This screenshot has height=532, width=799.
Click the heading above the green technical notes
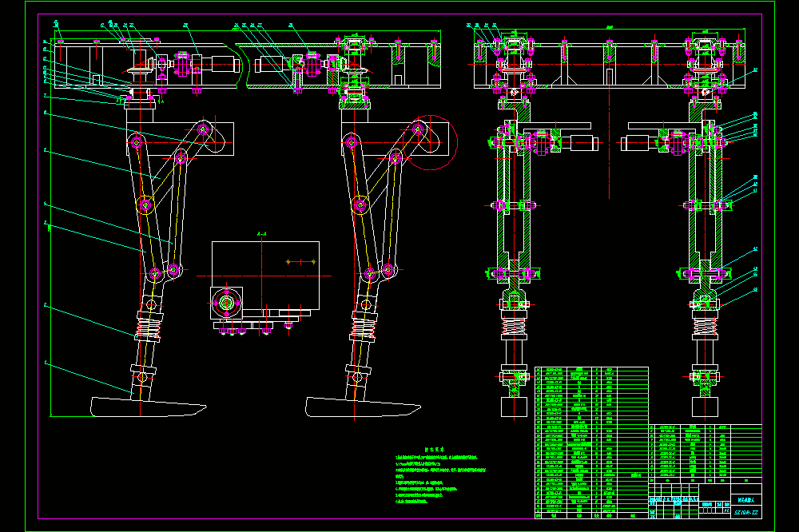434,450
